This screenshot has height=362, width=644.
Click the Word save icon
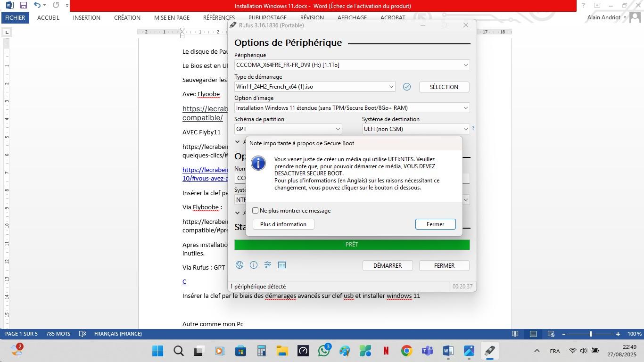[x=23, y=5]
